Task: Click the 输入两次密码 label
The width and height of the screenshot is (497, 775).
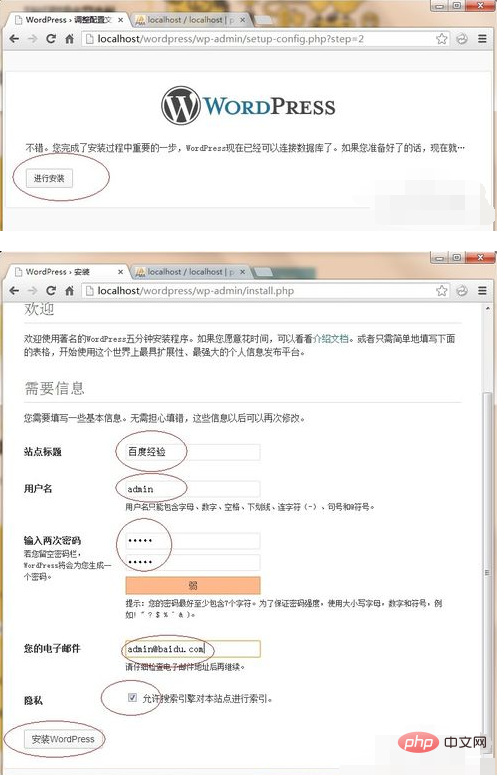Action: (x=52, y=540)
